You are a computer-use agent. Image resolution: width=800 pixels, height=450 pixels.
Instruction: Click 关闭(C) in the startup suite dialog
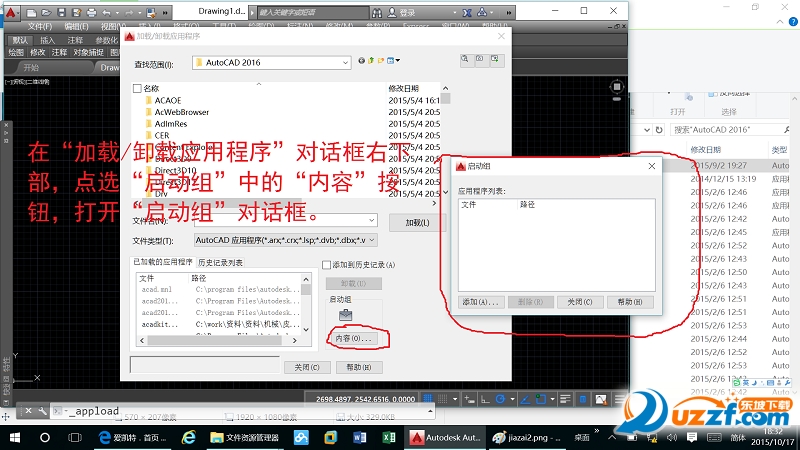pyautogui.click(x=580, y=302)
